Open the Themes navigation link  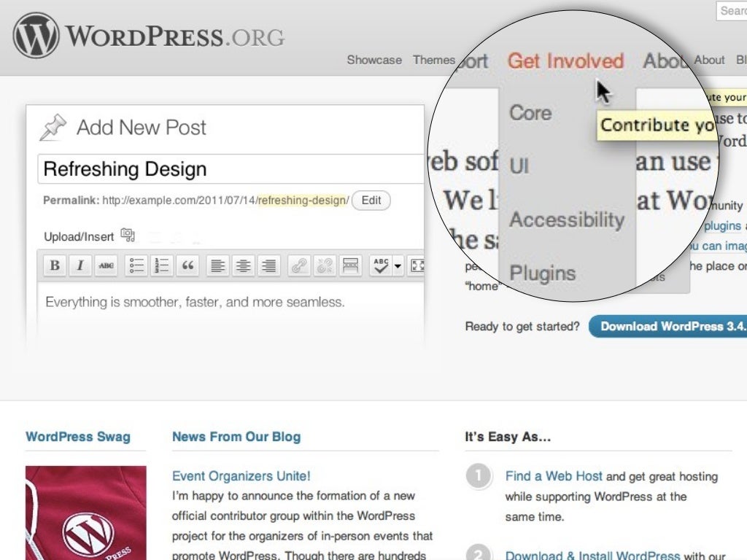(434, 60)
